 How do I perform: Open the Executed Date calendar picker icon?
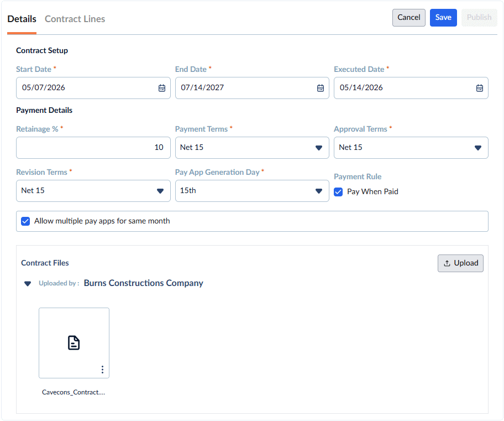(479, 88)
